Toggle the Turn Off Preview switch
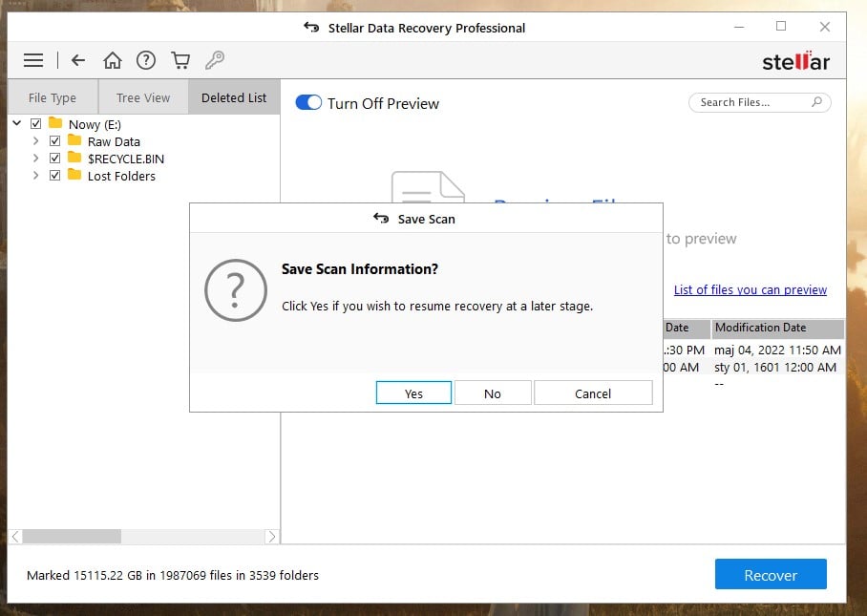 click(308, 102)
